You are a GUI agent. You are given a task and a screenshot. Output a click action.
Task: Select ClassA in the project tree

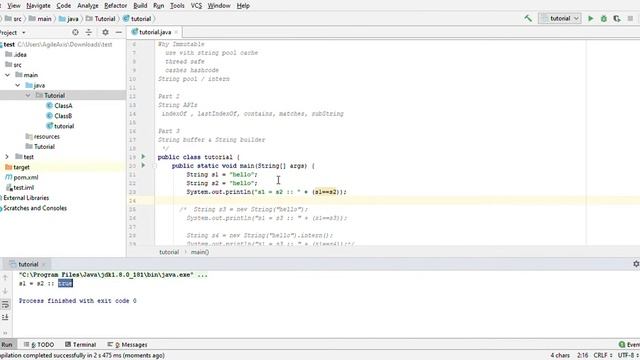click(63, 106)
